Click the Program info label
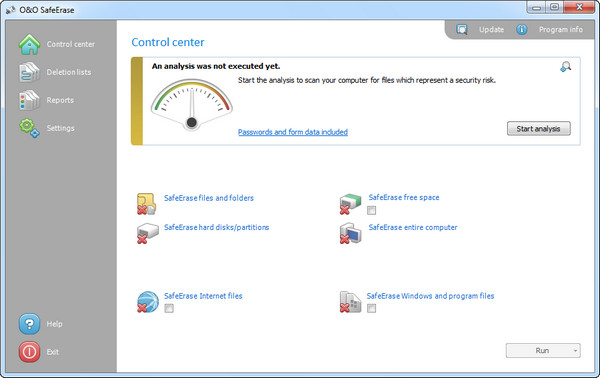This screenshot has height=378, width=600. [561, 29]
